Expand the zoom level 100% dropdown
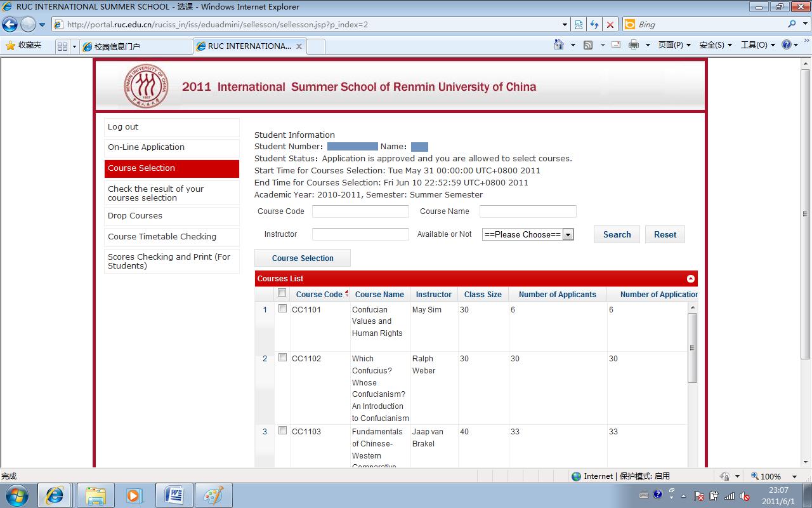Screen dimensions: 812x508 (x=794, y=476)
